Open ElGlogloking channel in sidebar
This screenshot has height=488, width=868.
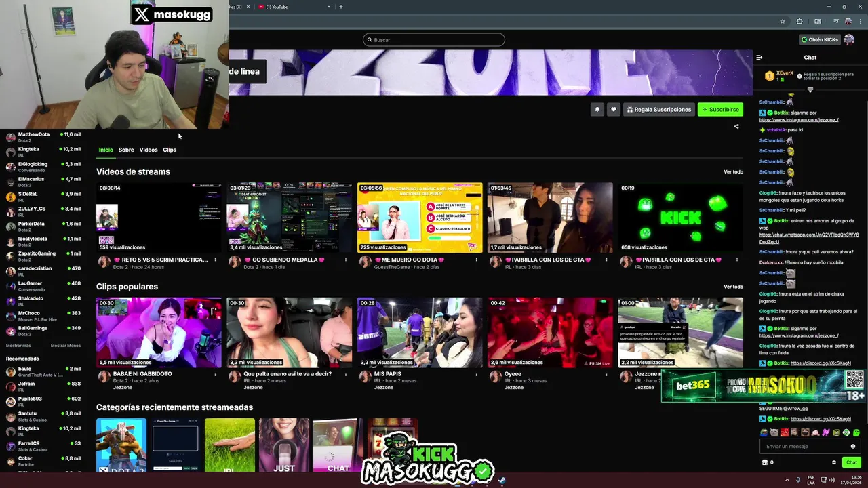click(42, 167)
